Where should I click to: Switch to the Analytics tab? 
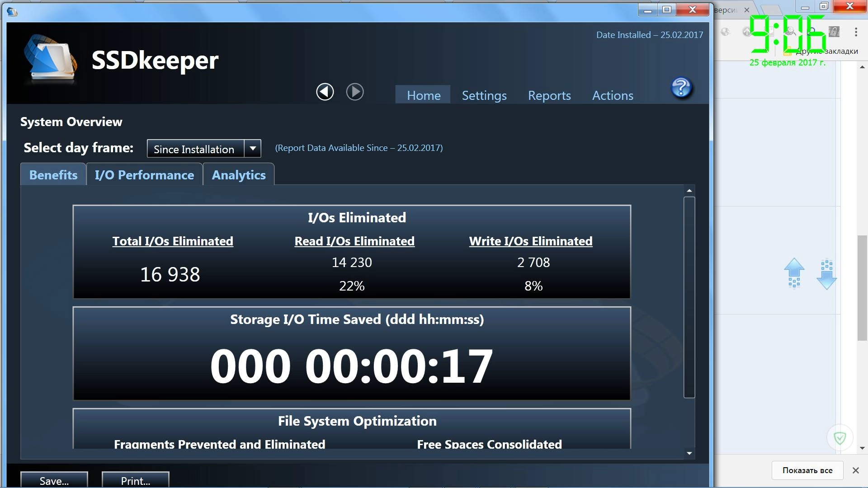[239, 175]
